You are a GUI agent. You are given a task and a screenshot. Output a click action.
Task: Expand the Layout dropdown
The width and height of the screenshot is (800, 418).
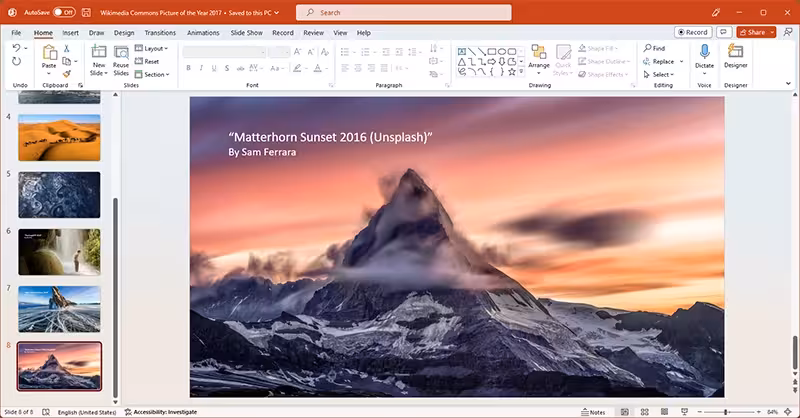[152, 48]
